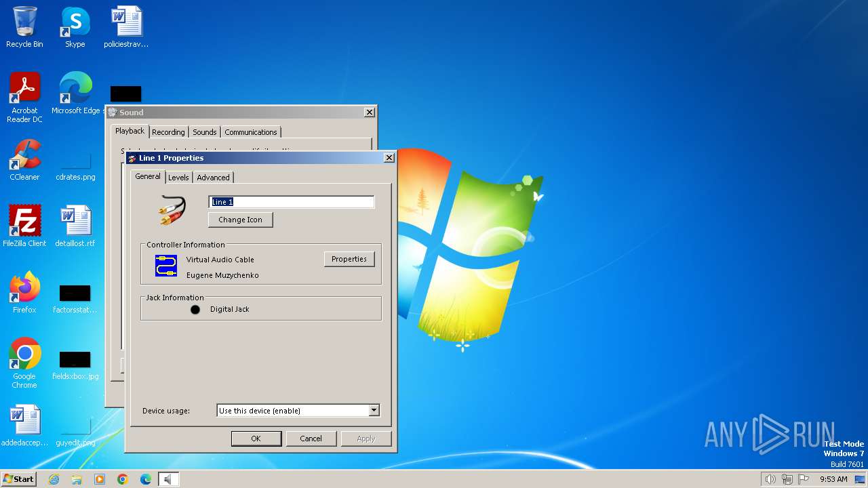Click the 'Virtual Audio Cable' text
Screen dimensions: 868x488
coord(220,260)
